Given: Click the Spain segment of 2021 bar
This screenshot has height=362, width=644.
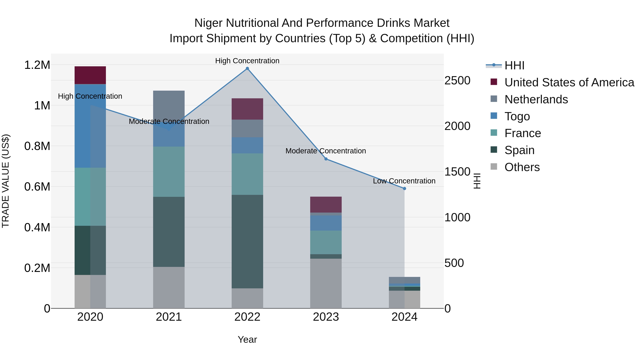Looking at the screenshot, I should click(169, 232).
